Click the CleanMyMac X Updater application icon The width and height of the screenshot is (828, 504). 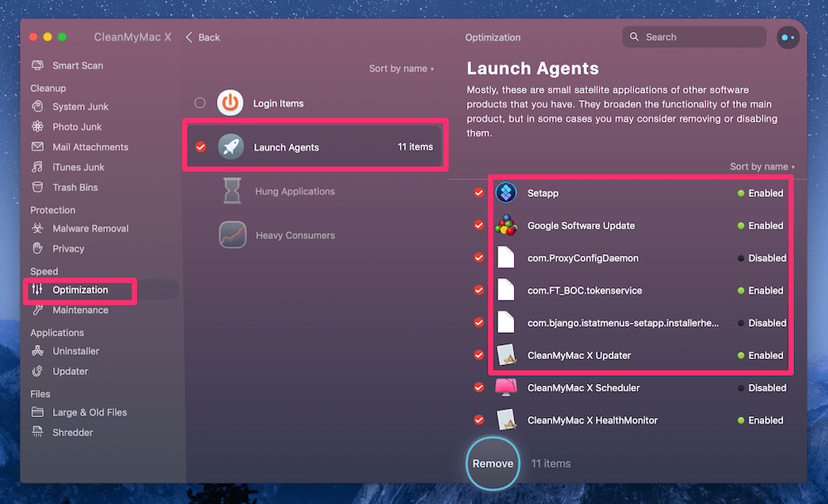pyautogui.click(x=506, y=355)
